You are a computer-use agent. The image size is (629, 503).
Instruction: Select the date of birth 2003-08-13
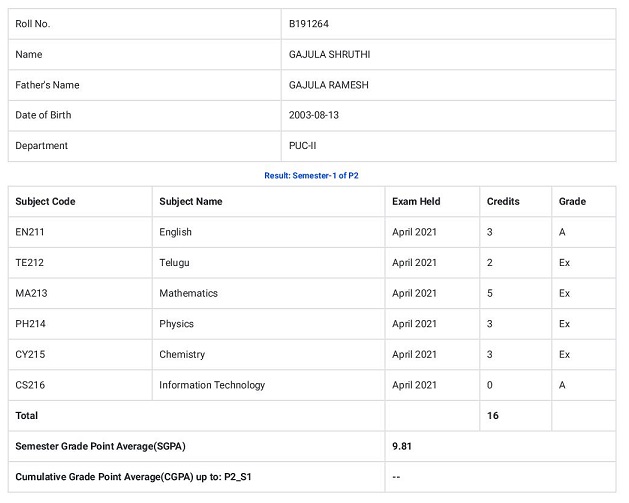point(314,115)
